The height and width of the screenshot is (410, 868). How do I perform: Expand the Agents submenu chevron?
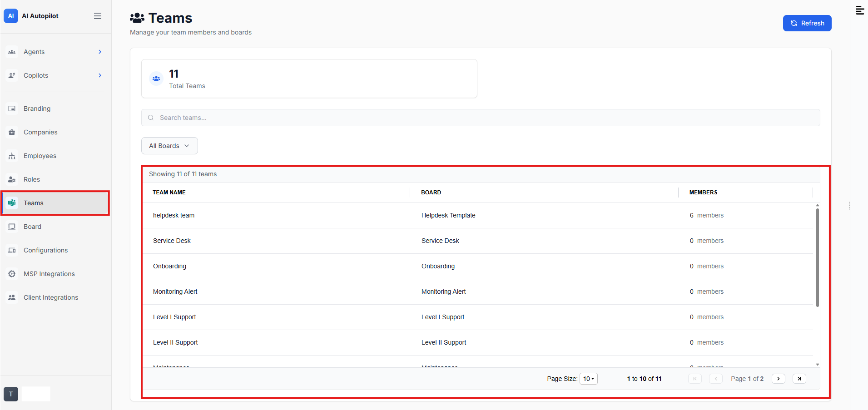click(100, 52)
